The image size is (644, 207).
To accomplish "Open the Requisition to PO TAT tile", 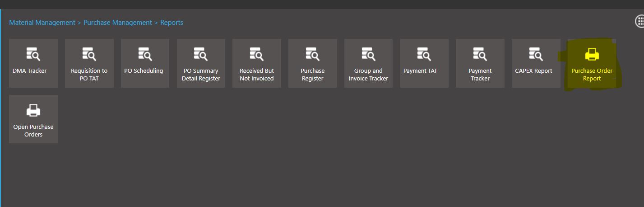I will tap(89, 63).
